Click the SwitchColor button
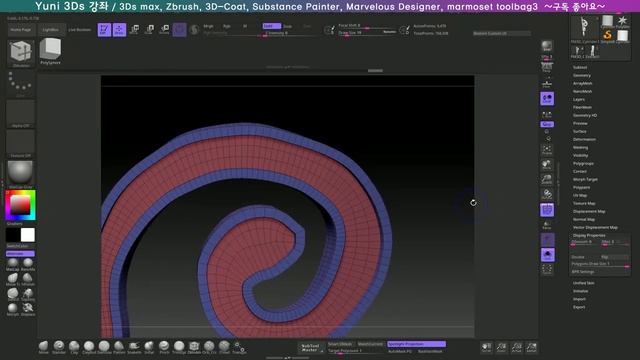640x360 pixels. pos(18,246)
